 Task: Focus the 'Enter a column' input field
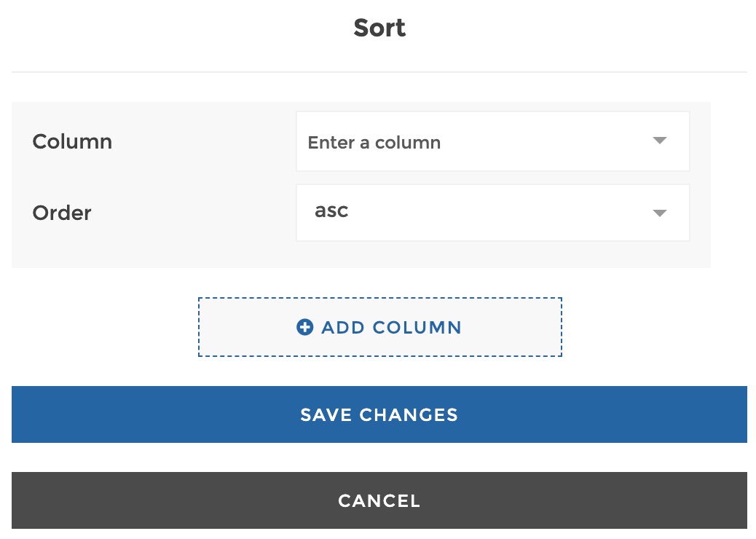493,141
